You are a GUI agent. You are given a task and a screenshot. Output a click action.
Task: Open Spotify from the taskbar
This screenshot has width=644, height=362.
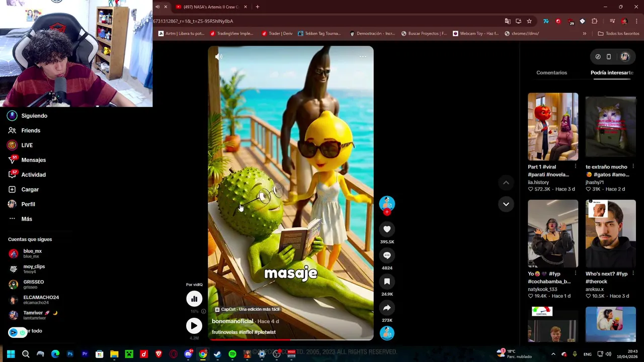point(232,354)
